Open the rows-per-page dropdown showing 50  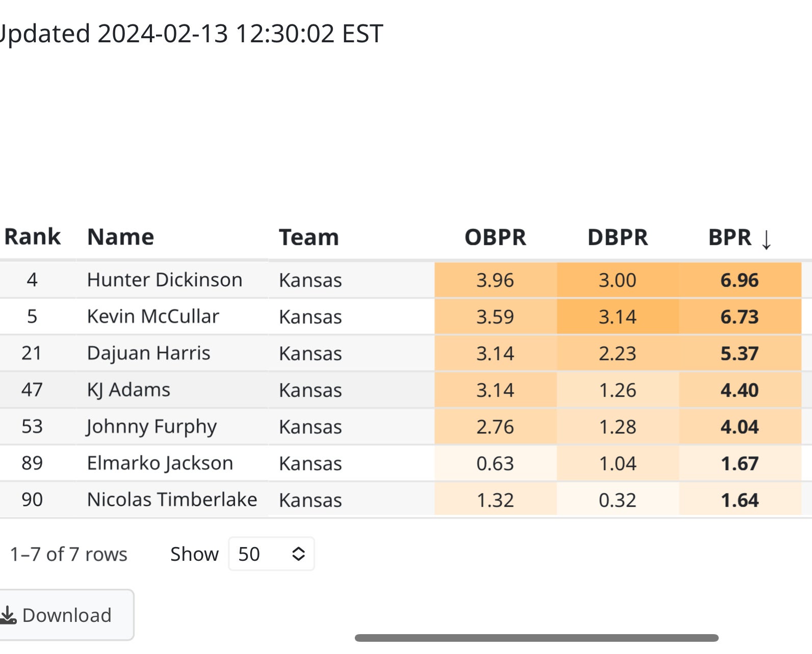click(270, 554)
